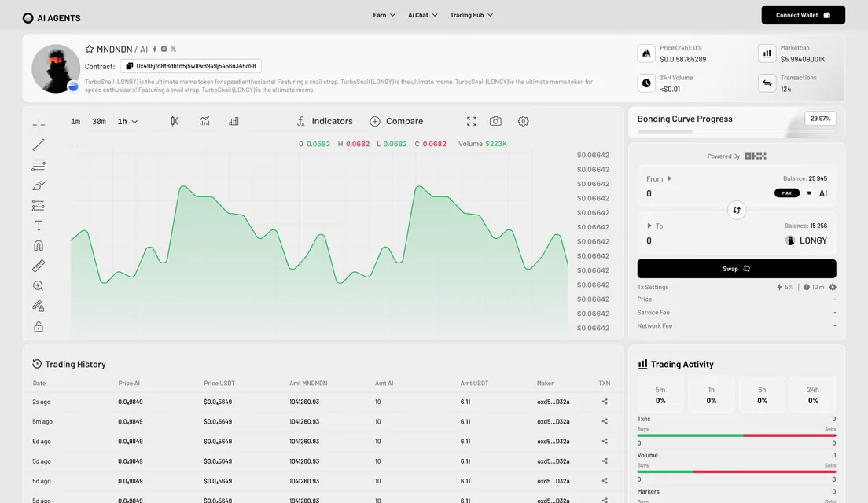Select the pencil lock drawing tool
868x503 pixels.
point(39,306)
